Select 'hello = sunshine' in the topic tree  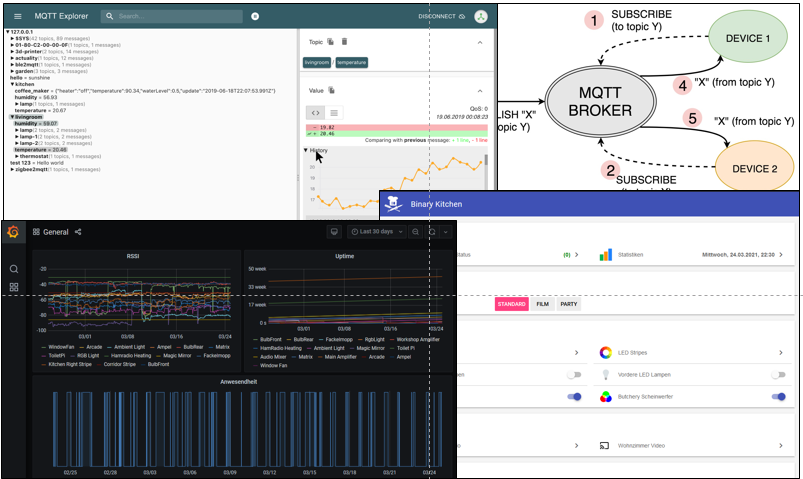(30, 78)
